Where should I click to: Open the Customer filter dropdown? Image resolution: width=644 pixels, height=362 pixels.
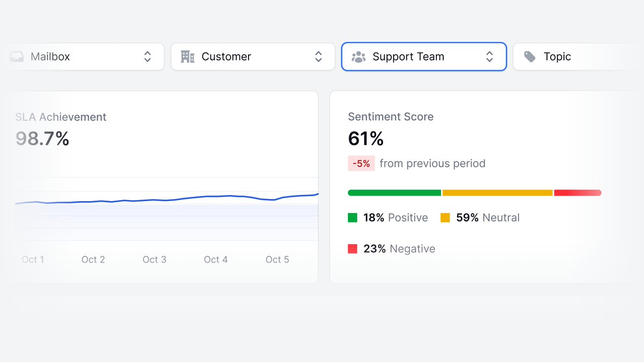pos(253,57)
